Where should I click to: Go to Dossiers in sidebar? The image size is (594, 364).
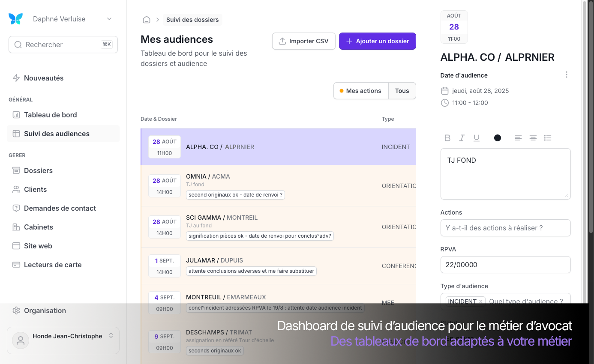pyautogui.click(x=38, y=170)
